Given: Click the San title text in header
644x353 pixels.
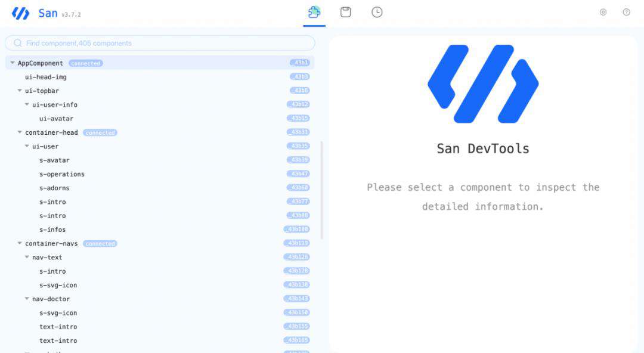Looking at the screenshot, I should [x=48, y=13].
